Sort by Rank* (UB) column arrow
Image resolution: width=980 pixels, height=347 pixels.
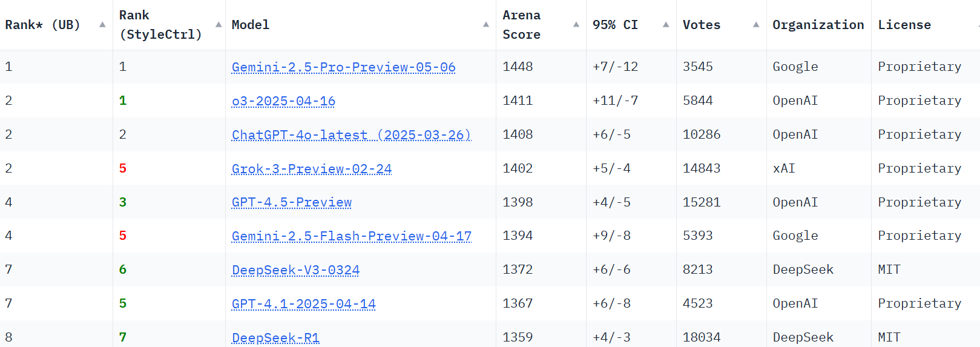pyautogui.click(x=102, y=25)
